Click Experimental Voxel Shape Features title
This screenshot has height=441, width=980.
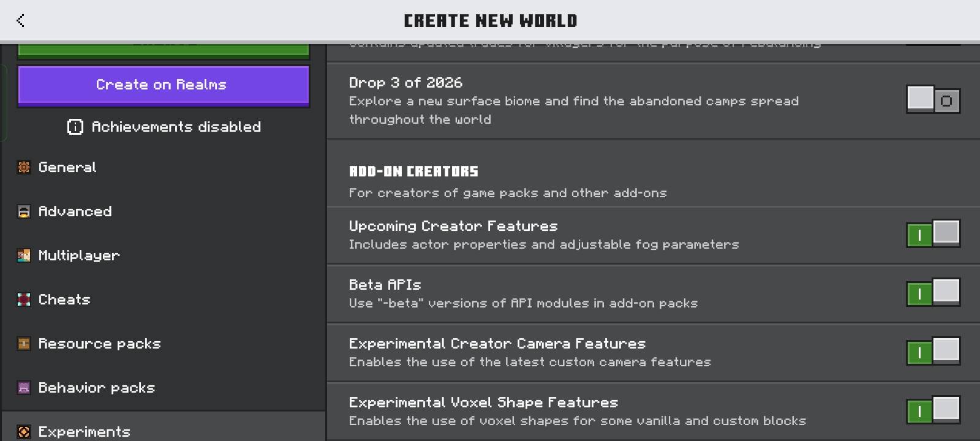(483, 402)
